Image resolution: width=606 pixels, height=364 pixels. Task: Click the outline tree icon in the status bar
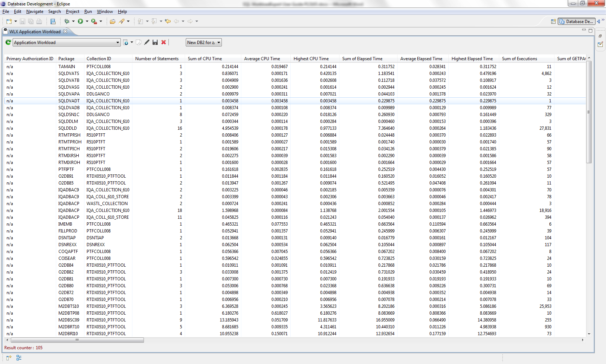(x=19, y=358)
